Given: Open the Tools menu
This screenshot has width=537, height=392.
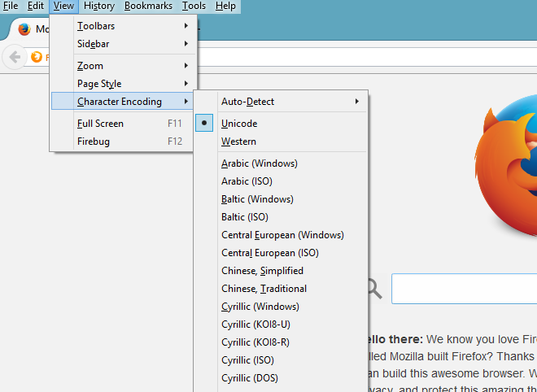Looking at the screenshot, I should (194, 7).
